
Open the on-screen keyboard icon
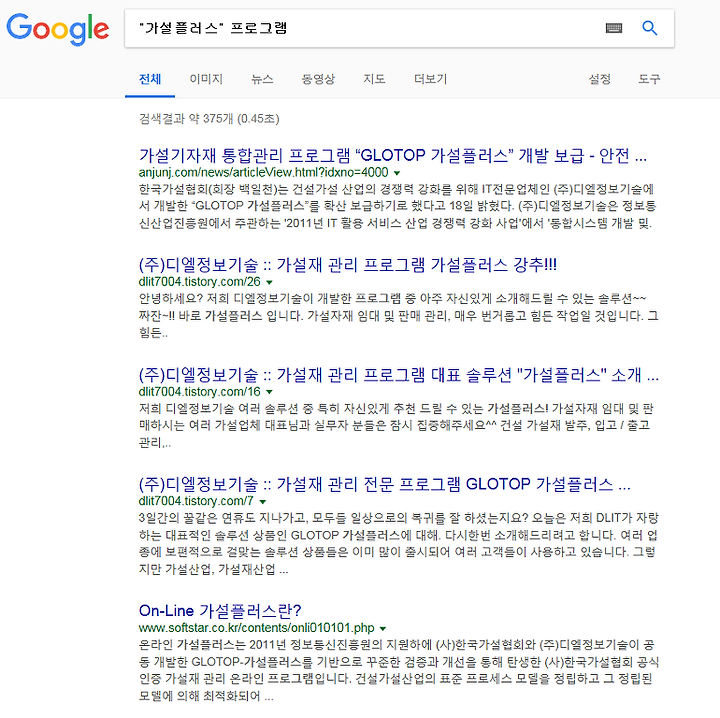pos(613,28)
